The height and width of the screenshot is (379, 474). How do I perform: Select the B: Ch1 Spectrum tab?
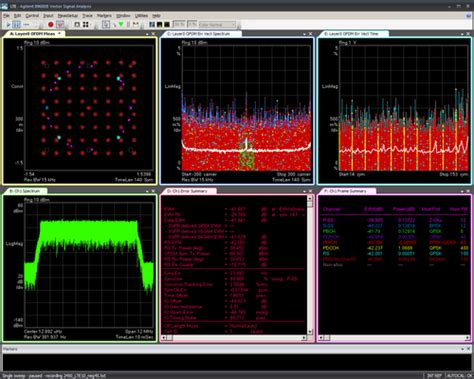tap(25, 191)
